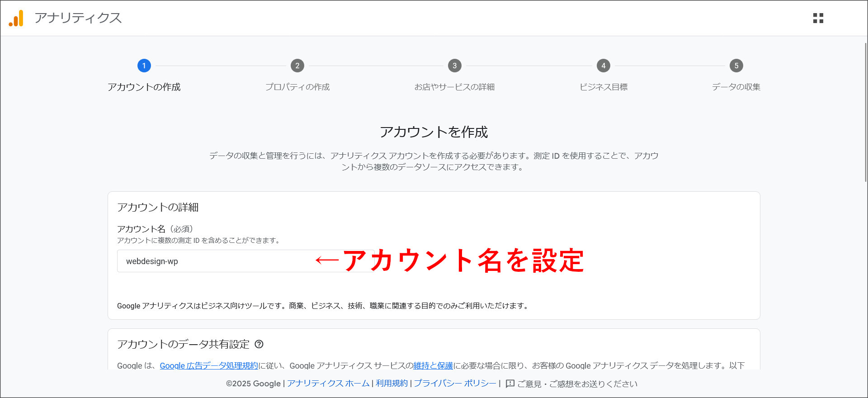Open the アナリティクス ホーム footer link
The height and width of the screenshot is (398, 868).
click(328, 384)
